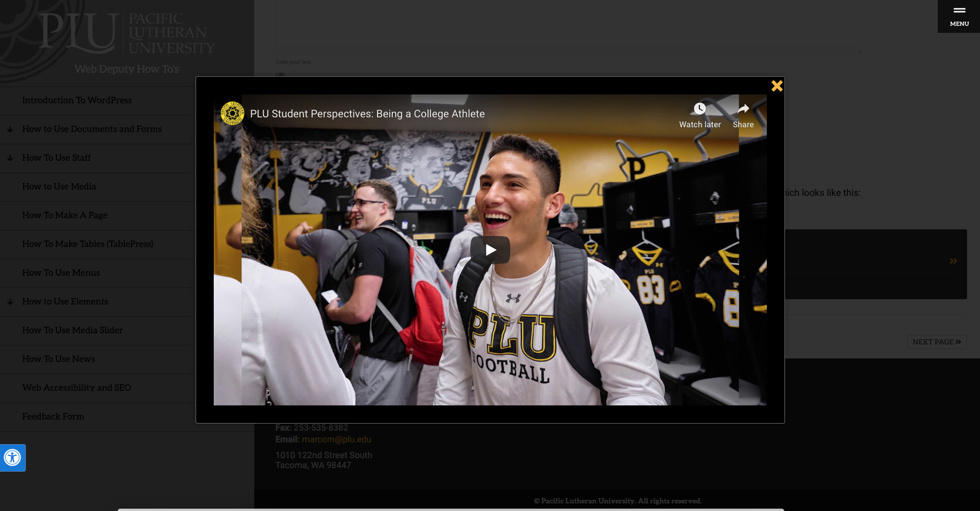This screenshot has width=980, height=511.
Task: Go to Introduction To WordPress
Action: [77, 100]
